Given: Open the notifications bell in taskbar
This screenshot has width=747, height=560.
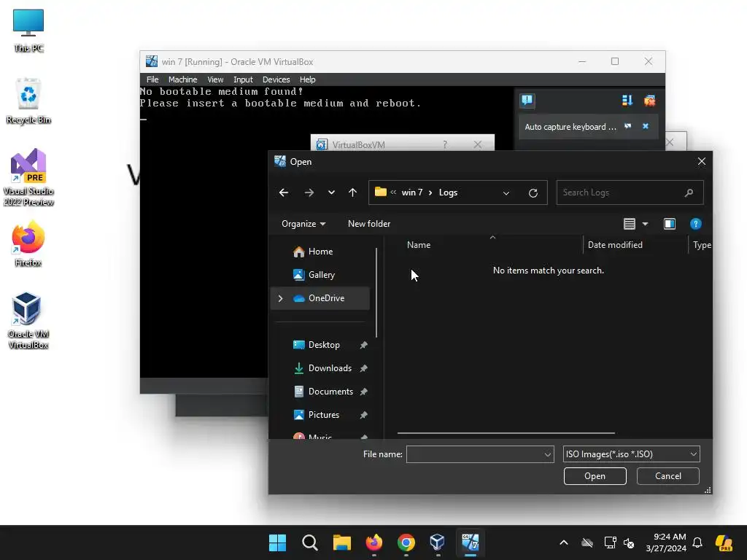Looking at the screenshot, I should 697,542.
